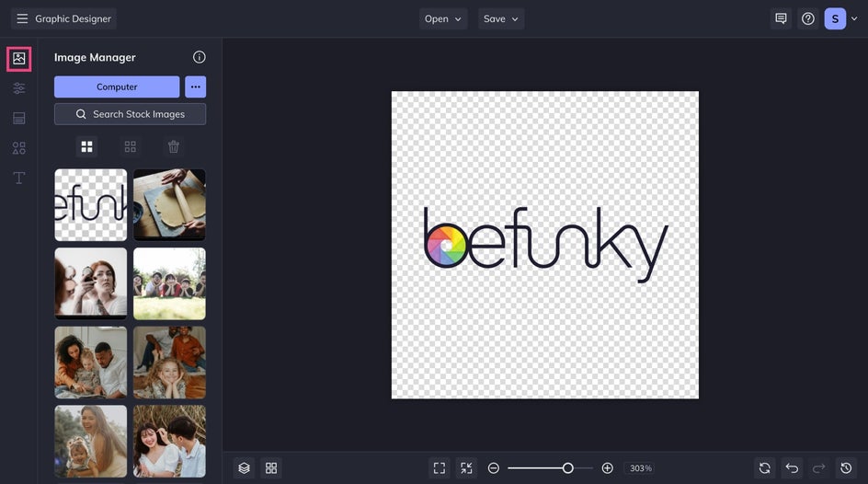The height and width of the screenshot is (484, 868).
Task: Click the reset refresh arrows icon
Action: [764, 468]
